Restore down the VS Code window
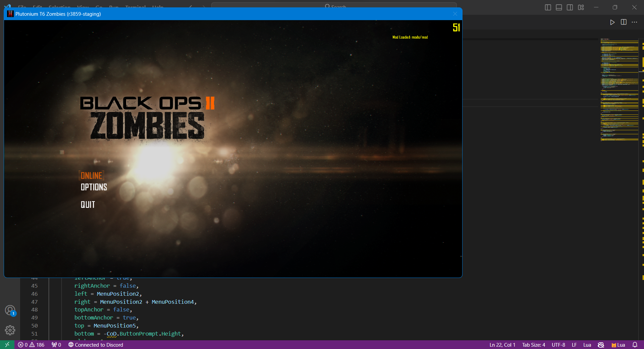The image size is (644, 349). point(615,7)
